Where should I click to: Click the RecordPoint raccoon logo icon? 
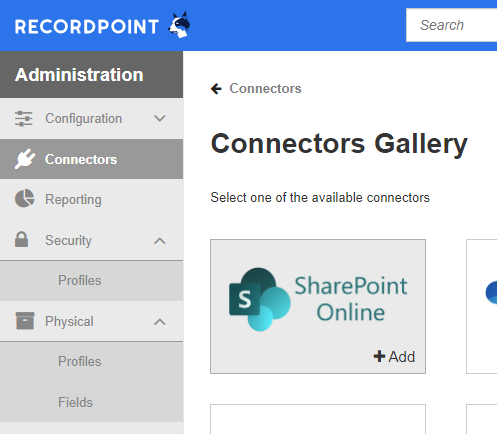(x=180, y=25)
